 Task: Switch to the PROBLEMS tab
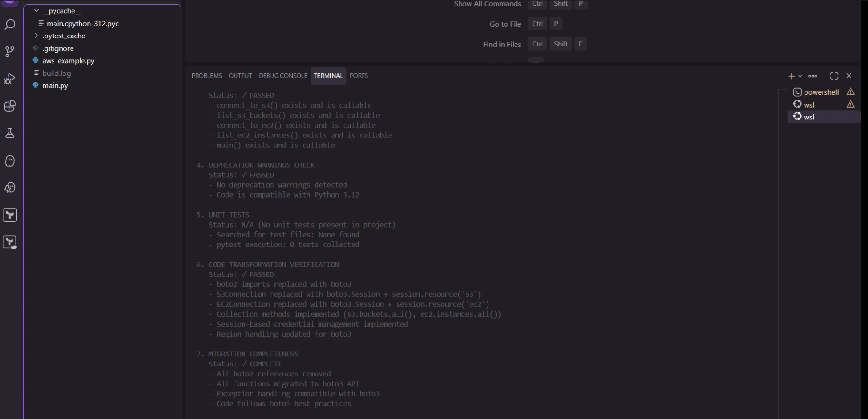tap(207, 76)
